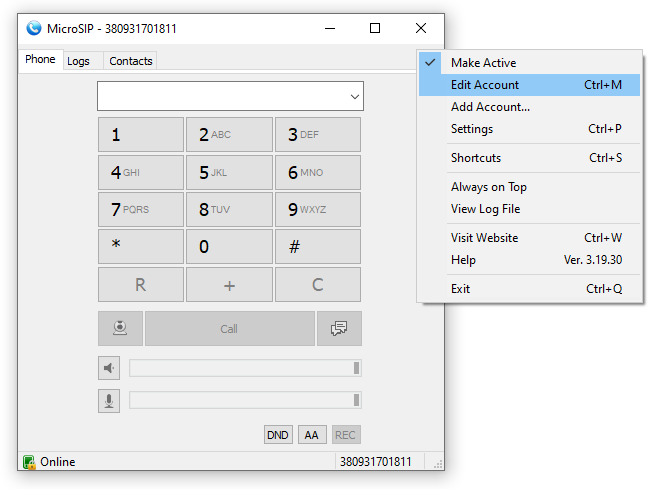Toggle the Make Active checked item
The width and height of the screenshot is (657, 492).
tap(530, 63)
